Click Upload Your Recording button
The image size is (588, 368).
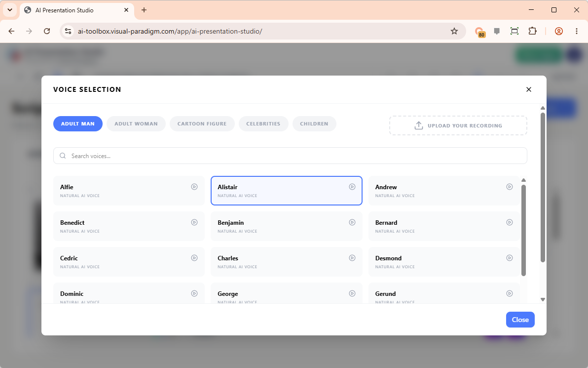pos(458,125)
